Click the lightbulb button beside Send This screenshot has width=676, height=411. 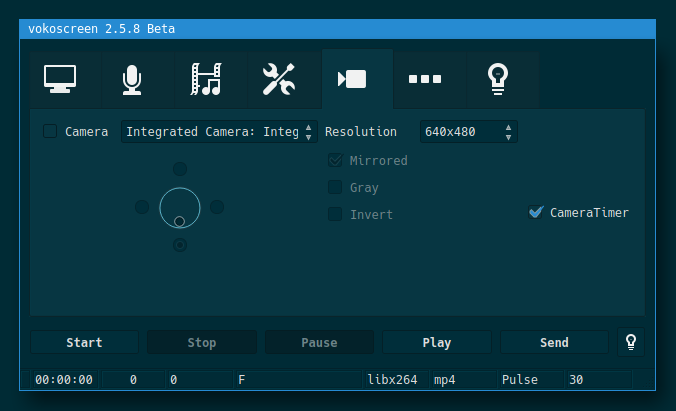click(631, 342)
